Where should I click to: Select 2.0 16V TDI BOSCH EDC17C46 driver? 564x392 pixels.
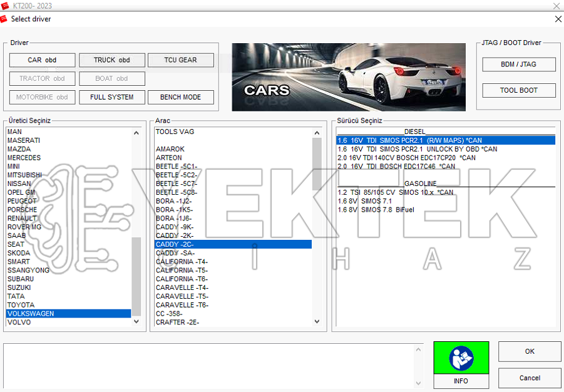point(446,167)
